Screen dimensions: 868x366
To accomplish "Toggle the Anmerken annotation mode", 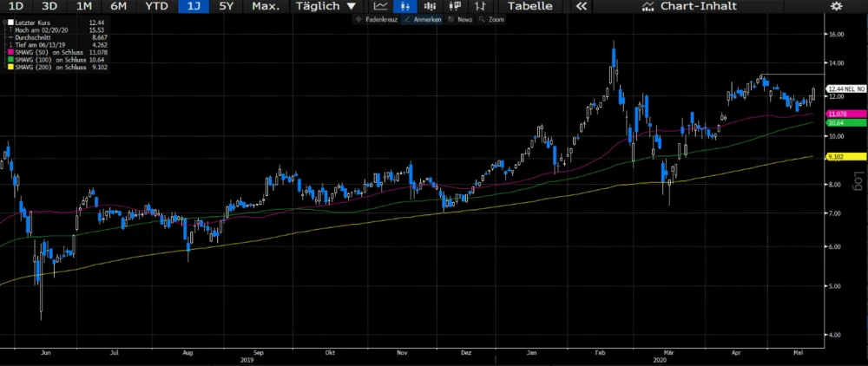I will (x=424, y=18).
